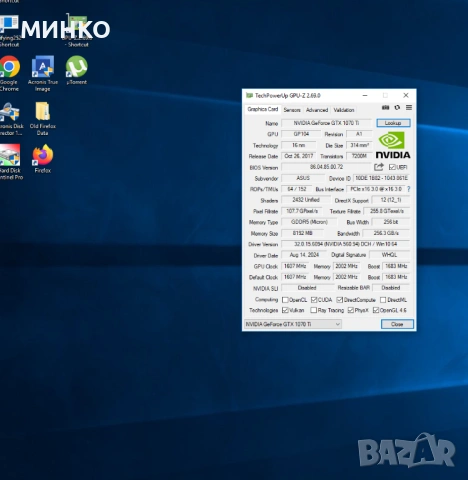This screenshot has height=480, width=468.
Task: Open the Validation tab
Action: coord(344,110)
